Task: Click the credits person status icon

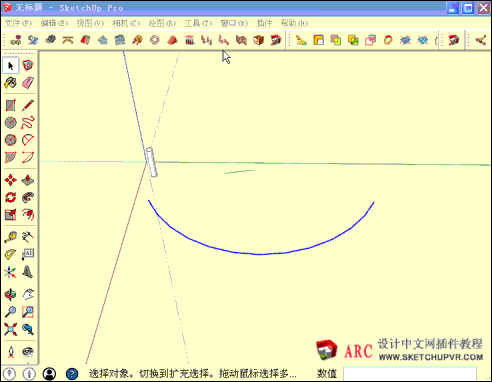Action: click(x=29, y=374)
